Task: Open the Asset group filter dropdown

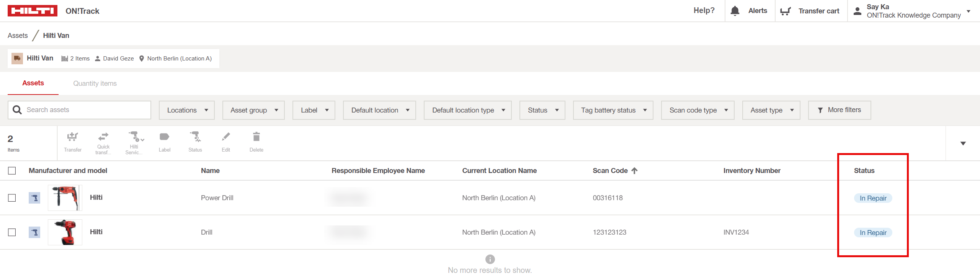Action: click(x=253, y=110)
